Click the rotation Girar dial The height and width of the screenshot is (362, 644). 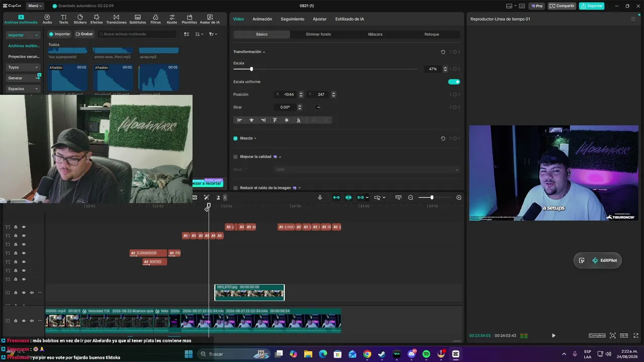317,107
